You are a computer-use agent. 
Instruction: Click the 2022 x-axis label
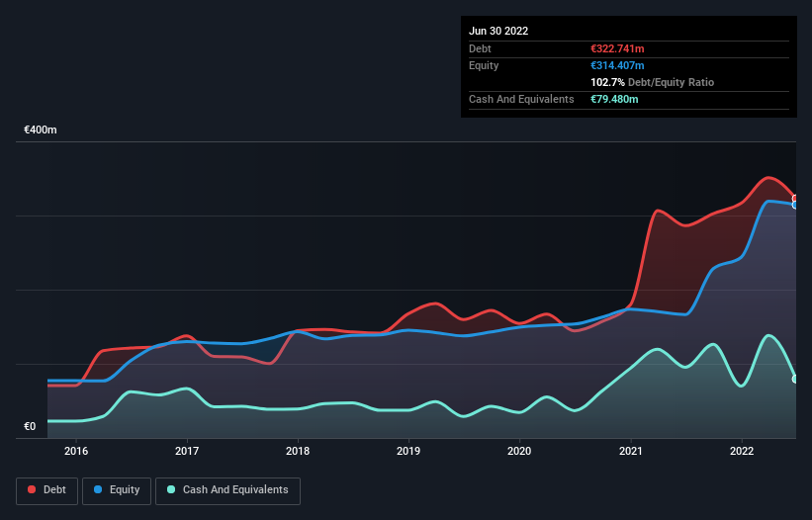742,451
